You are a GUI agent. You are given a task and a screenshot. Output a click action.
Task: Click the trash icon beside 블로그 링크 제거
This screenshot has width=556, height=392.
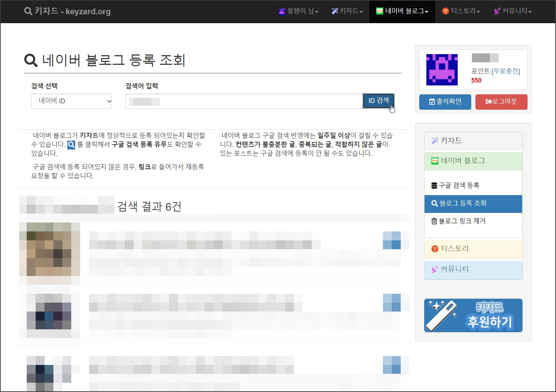click(x=434, y=221)
